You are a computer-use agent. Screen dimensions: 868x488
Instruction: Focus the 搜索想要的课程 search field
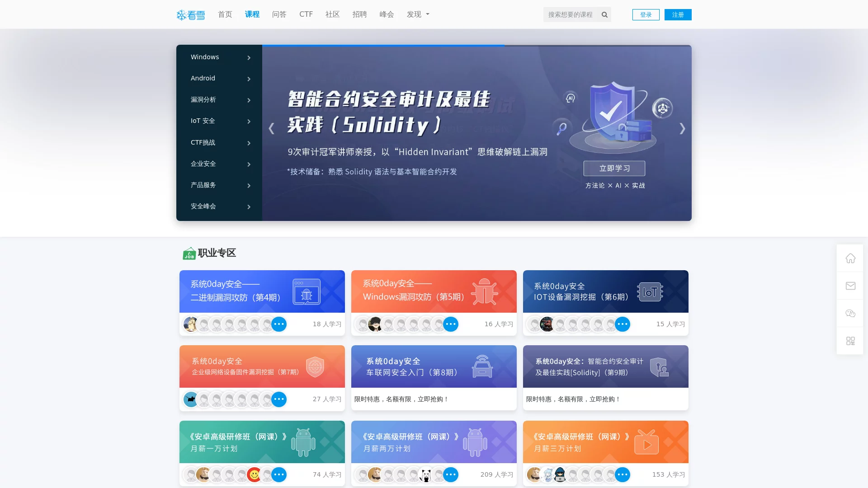[571, 14]
